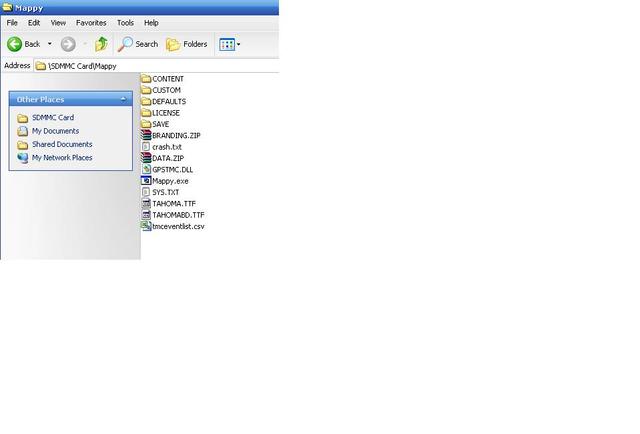640x434 pixels.
Task: Select the CONTENT folder icon
Action: (x=146, y=79)
